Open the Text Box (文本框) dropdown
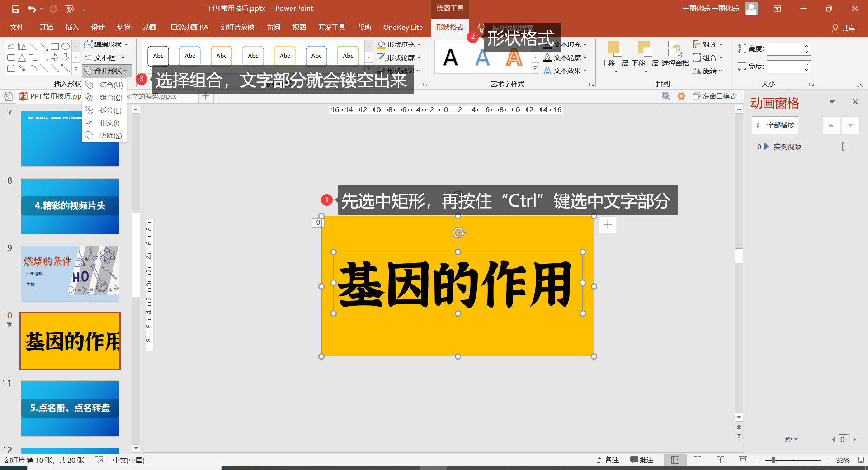868x470 pixels. pyautogui.click(x=104, y=57)
